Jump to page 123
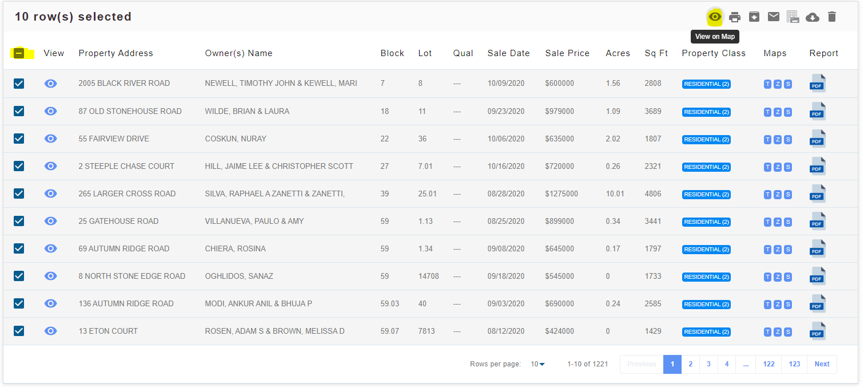Screen dimensions: 868x387 pyautogui.click(x=794, y=364)
